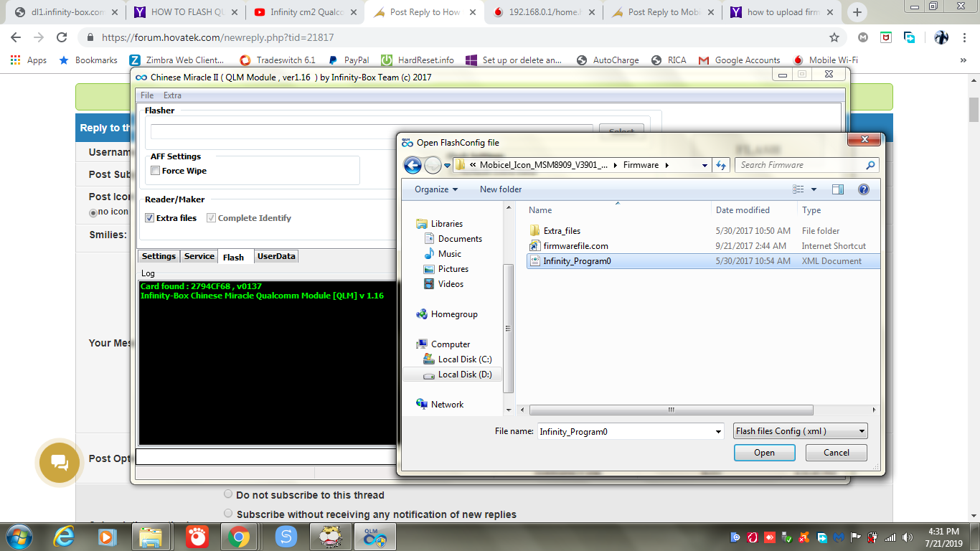Expand the File name combo box dropdown

(718, 431)
